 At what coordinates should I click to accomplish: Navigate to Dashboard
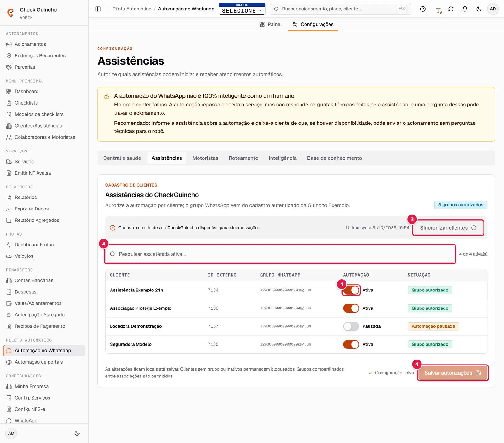(x=44, y=91)
